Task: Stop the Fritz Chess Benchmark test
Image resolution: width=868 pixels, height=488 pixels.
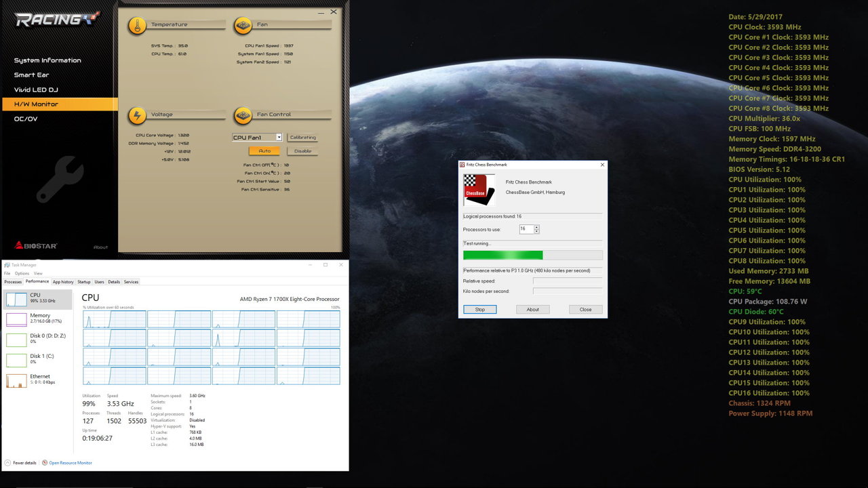Action: click(x=479, y=309)
